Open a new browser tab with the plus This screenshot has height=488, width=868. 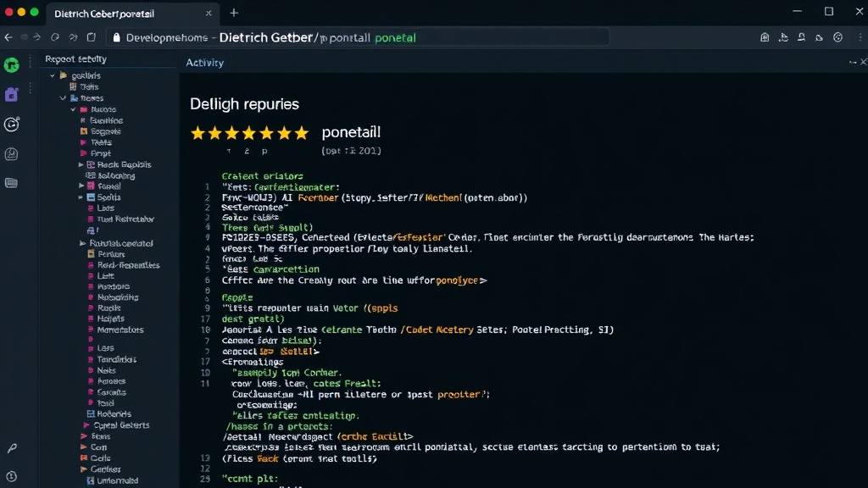pos(234,13)
